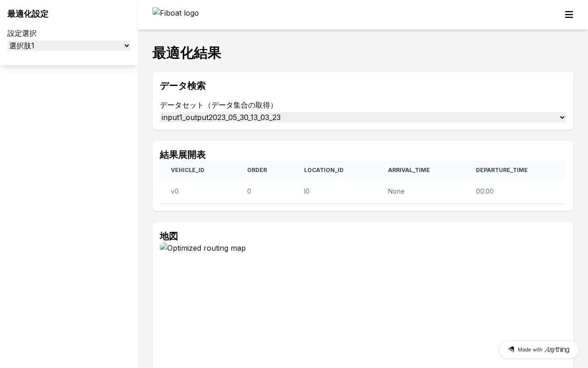Click the Optimized routing map image
Image resolution: width=588 pixels, height=368 pixels.
click(203, 248)
